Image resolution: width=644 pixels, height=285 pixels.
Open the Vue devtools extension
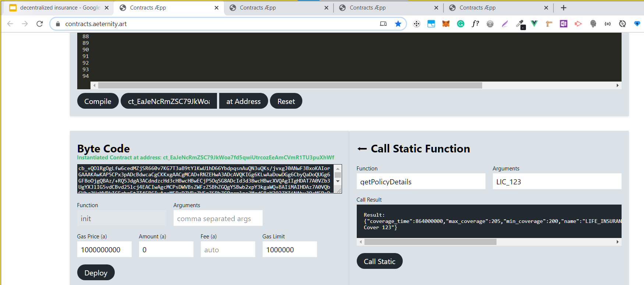pyautogui.click(x=534, y=24)
